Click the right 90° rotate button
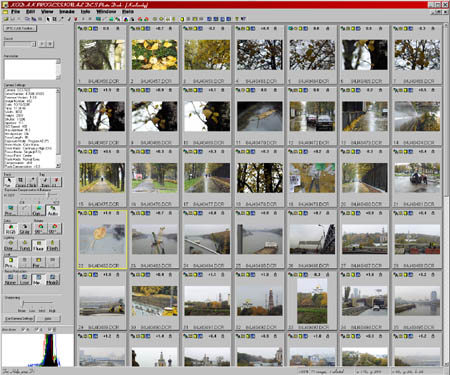 (54, 228)
